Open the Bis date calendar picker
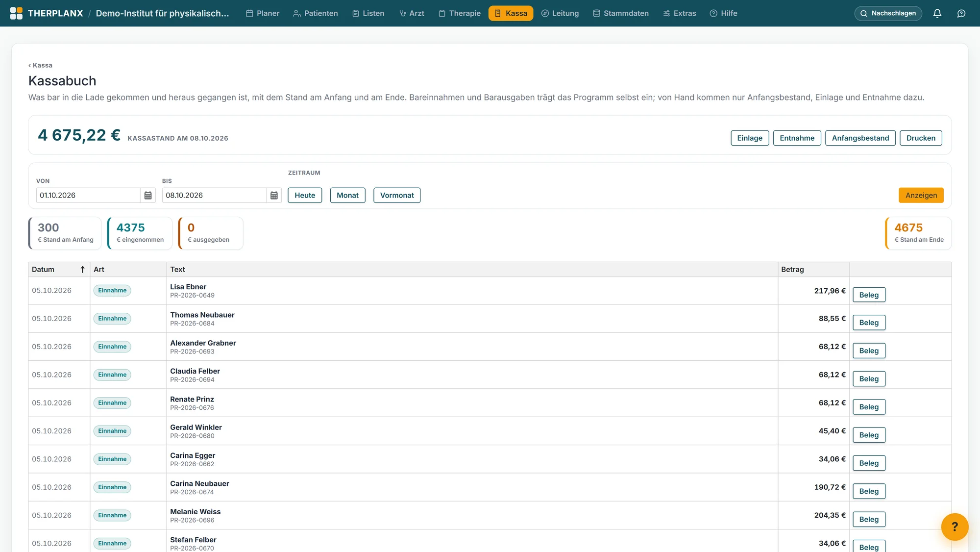This screenshot has width=980, height=552. click(x=274, y=195)
